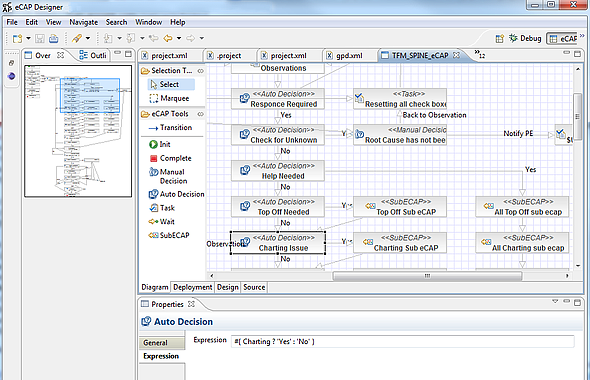The width and height of the screenshot is (590, 380).
Task: Pick the Init node tool
Action: pos(160,144)
